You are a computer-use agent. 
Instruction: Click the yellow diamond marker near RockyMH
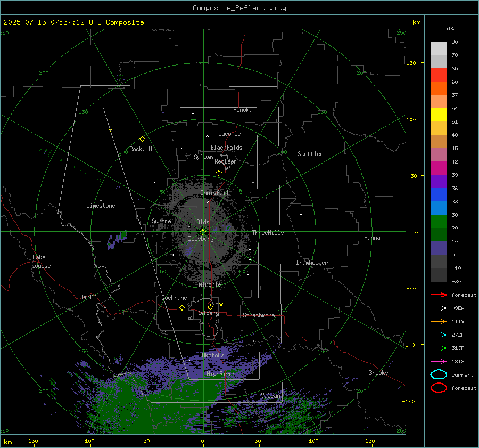coord(142,139)
